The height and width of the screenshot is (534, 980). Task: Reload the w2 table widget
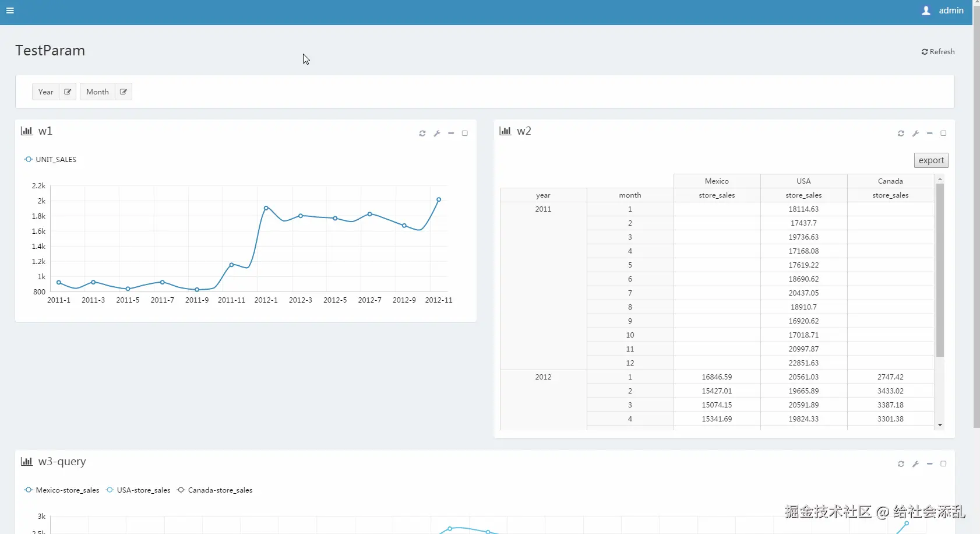[x=901, y=133]
